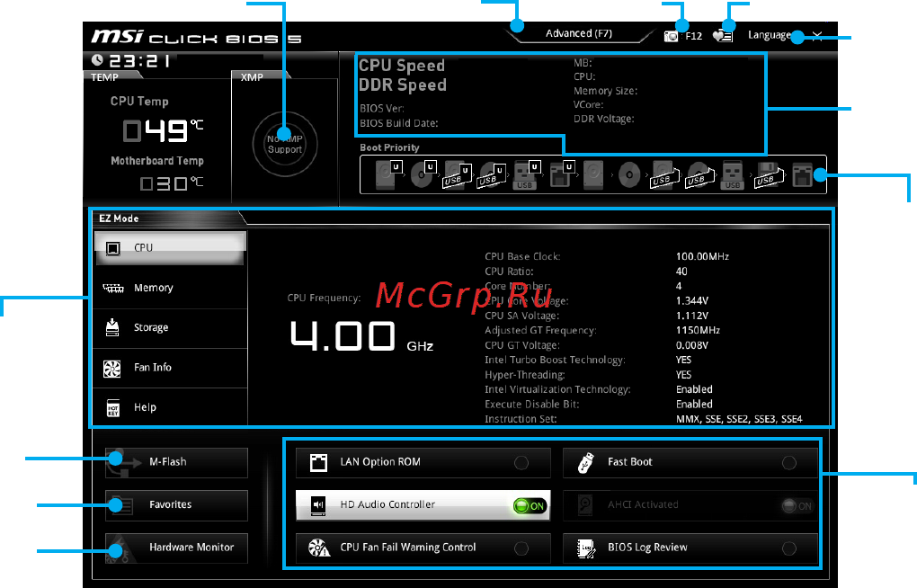Select the legacy USB key boot icon

[732, 174]
